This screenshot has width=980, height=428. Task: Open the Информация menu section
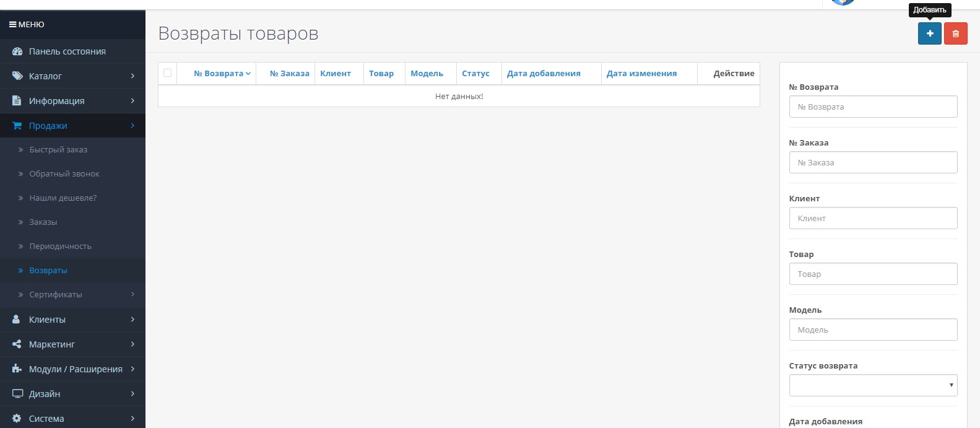coord(72,101)
